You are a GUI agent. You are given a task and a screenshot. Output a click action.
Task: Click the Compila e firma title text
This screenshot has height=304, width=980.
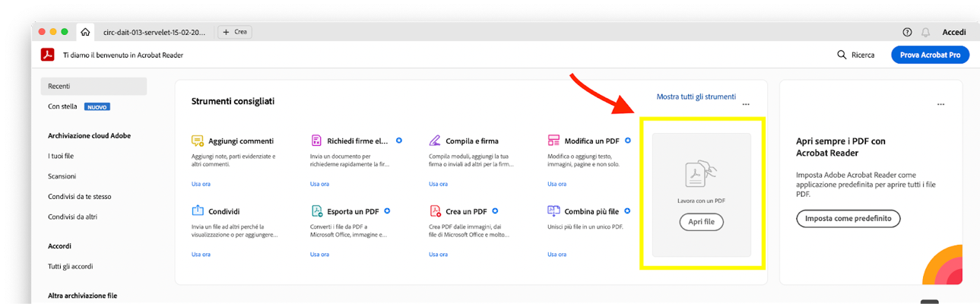click(x=472, y=141)
